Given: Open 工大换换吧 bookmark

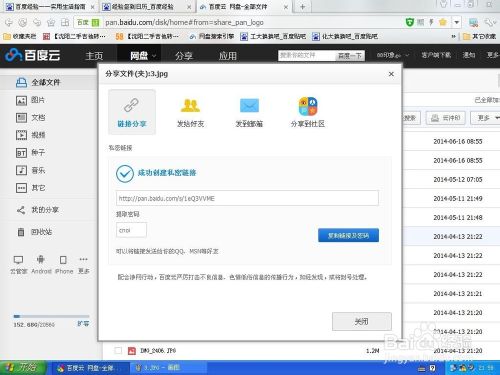Looking at the screenshot, I should point(273,36).
